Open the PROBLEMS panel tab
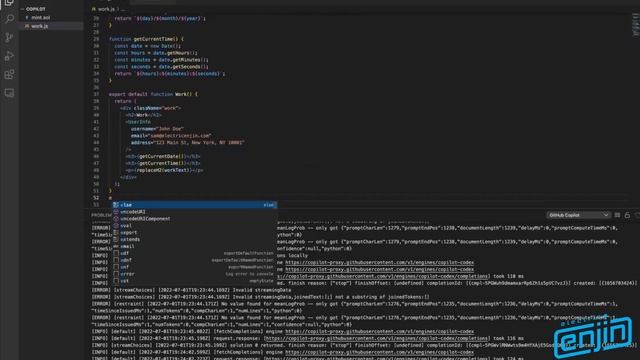640x360 pixels. point(101,215)
